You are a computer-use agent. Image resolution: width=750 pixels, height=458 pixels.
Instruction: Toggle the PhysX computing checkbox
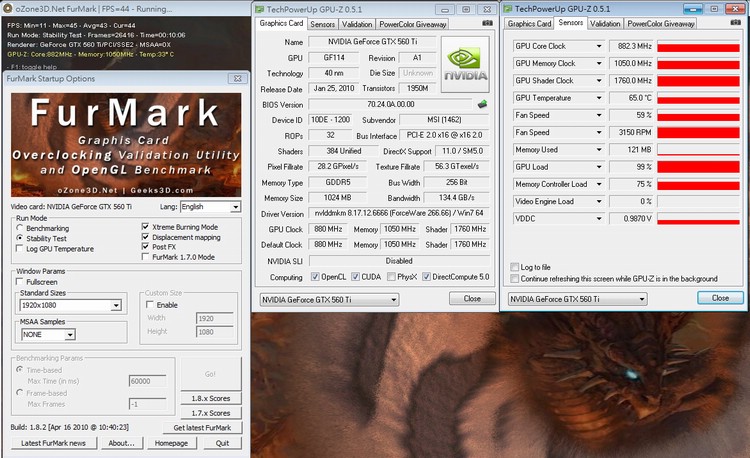[391, 276]
